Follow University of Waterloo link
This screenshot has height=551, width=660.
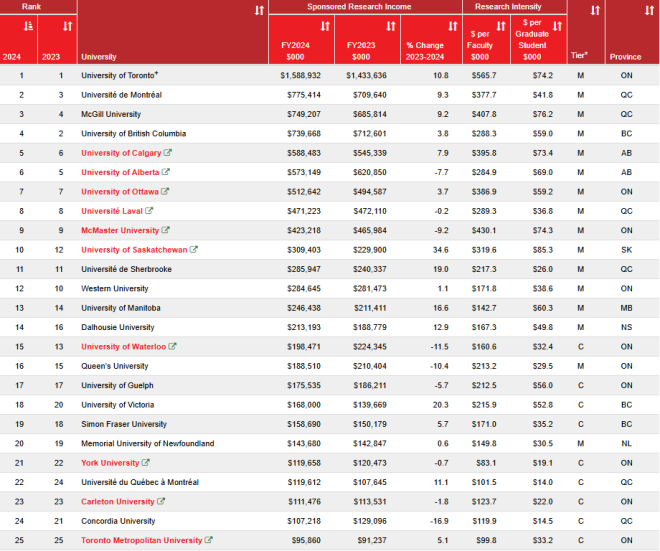[122, 347]
